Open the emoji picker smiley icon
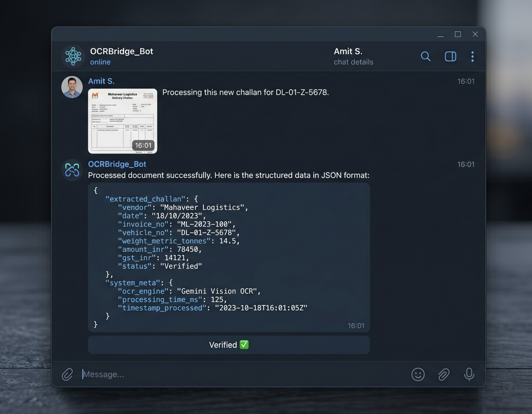Viewport: 532px width, 414px height. pos(418,374)
